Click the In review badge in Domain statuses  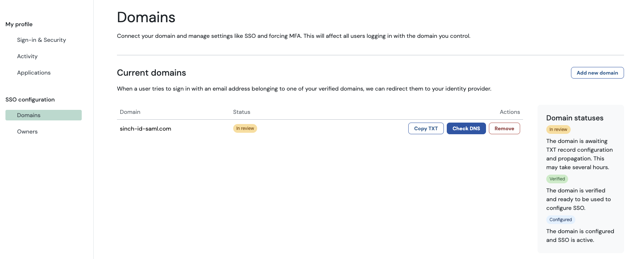(558, 129)
